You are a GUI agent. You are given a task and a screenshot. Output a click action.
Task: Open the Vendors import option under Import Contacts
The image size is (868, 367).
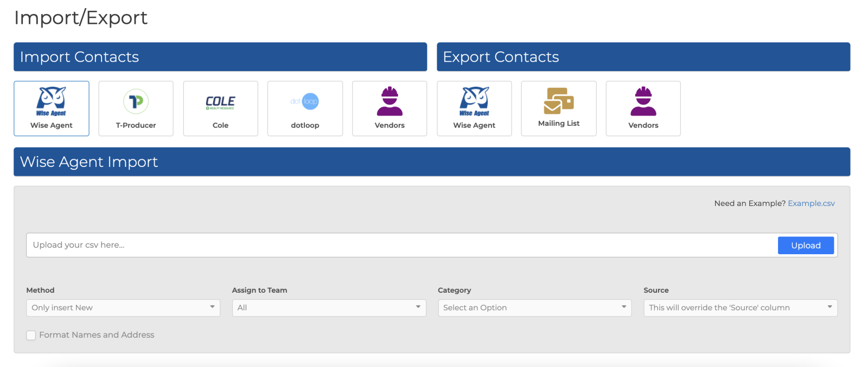[390, 108]
